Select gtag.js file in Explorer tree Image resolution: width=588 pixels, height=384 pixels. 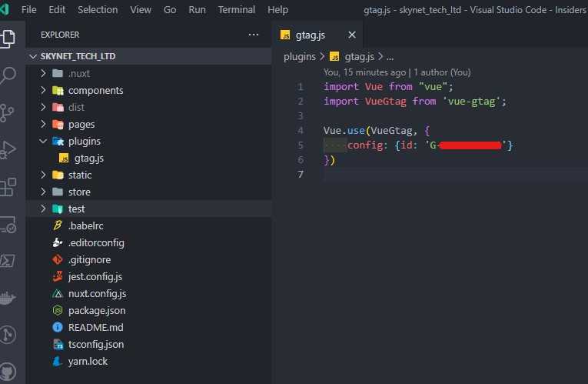pyautogui.click(x=149, y=158)
